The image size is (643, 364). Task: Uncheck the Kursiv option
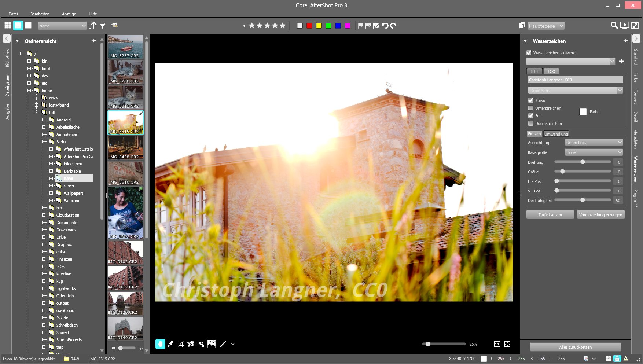pos(530,100)
